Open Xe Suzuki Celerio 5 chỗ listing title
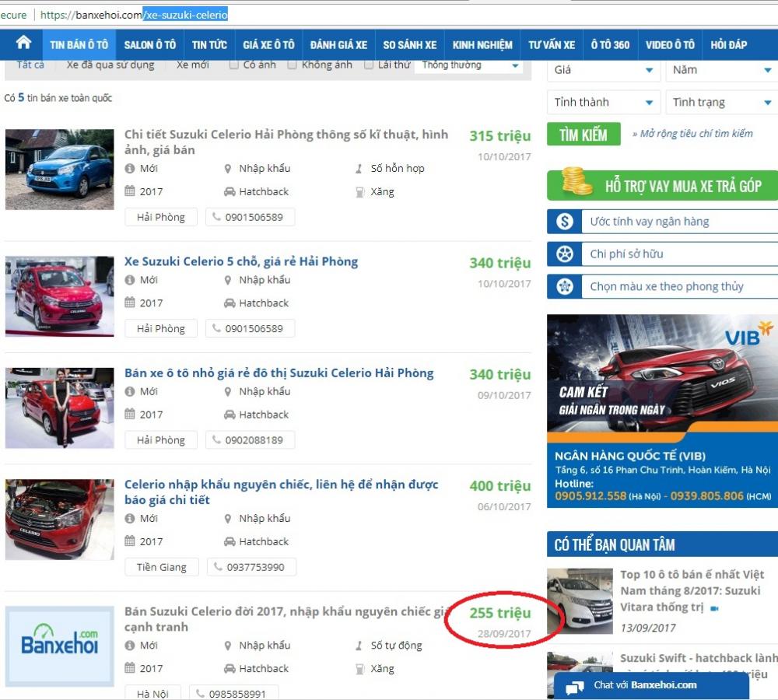This screenshot has height=700, width=778. (x=241, y=261)
